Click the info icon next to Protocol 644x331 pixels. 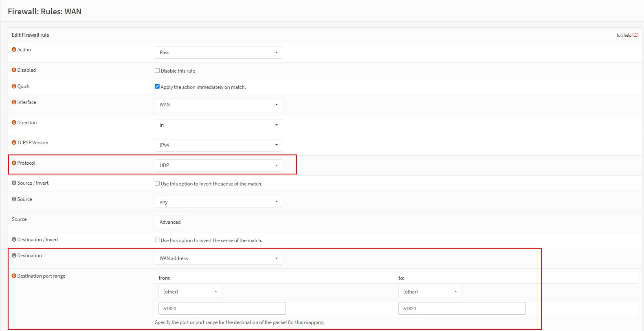pyautogui.click(x=14, y=163)
